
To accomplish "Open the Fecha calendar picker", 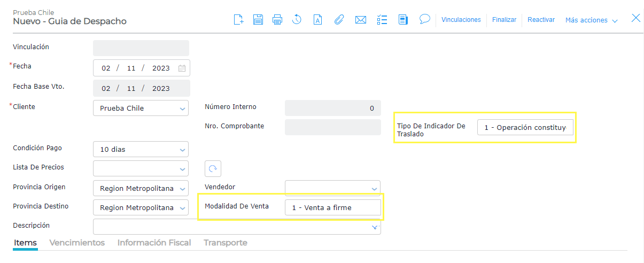I will point(182,68).
